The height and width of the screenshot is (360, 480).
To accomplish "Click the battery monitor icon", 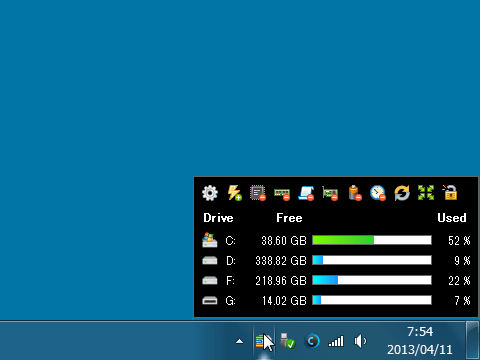I will click(354, 193).
